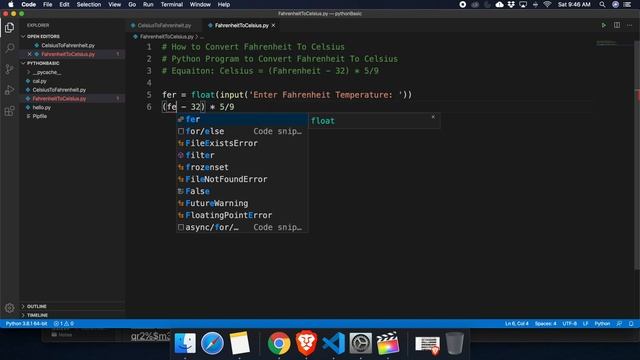Viewport: 640px width, 360px height.
Task: Choose the FileNotFoundError suggestion
Action: coord(242,179)
